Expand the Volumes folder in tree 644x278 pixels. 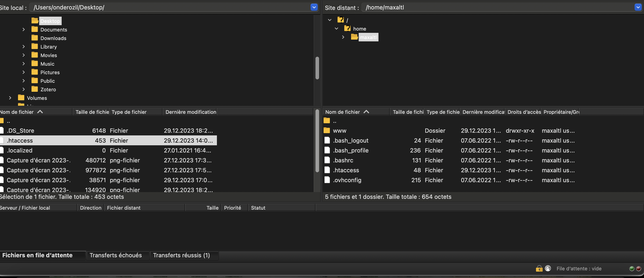coord(10,98)
